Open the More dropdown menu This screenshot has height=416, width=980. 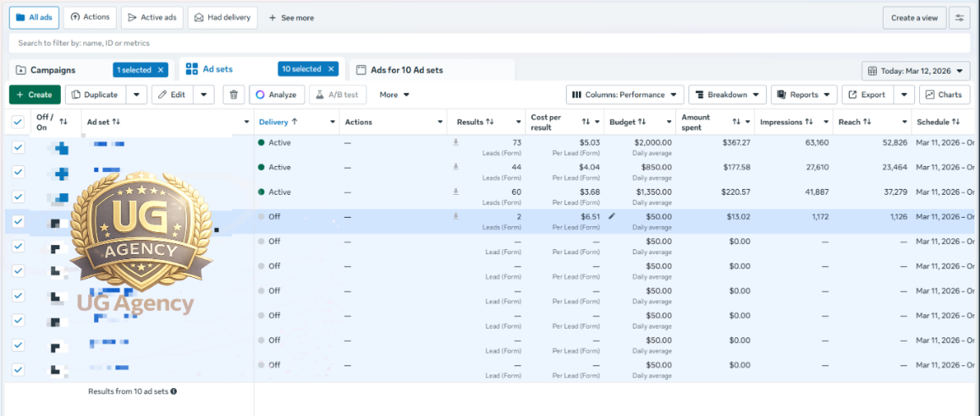[x=394, y=94]
